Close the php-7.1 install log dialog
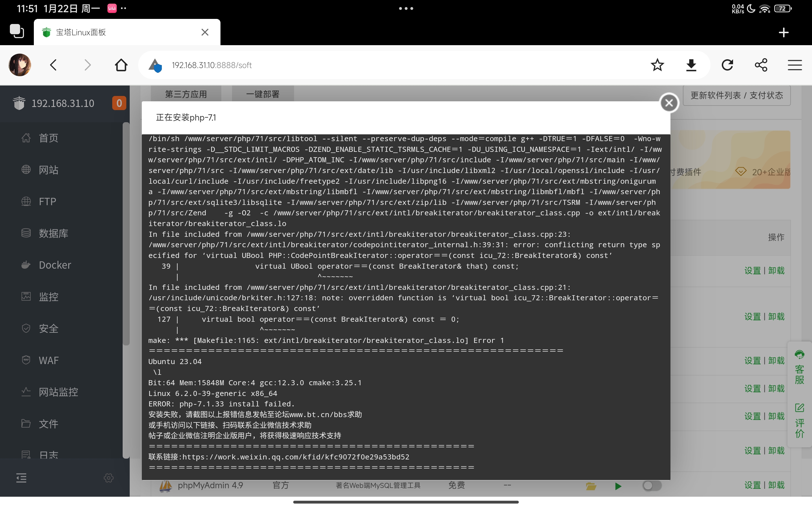 pos(669,103)
